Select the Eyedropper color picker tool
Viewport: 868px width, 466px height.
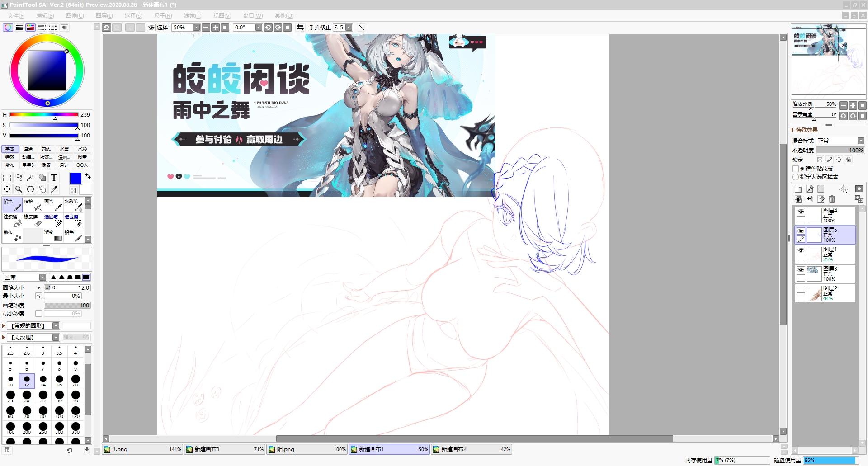click(x=54, y=189)
